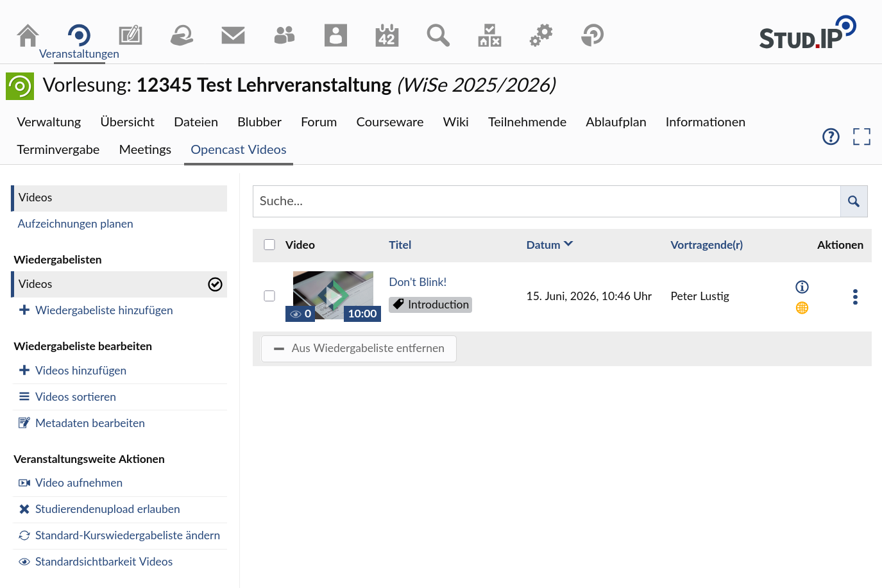Image resolution: width=882 pixels, height=588 pixels.
Task: Open the Tools blocks icon
Action: click(x=489, y=35)
